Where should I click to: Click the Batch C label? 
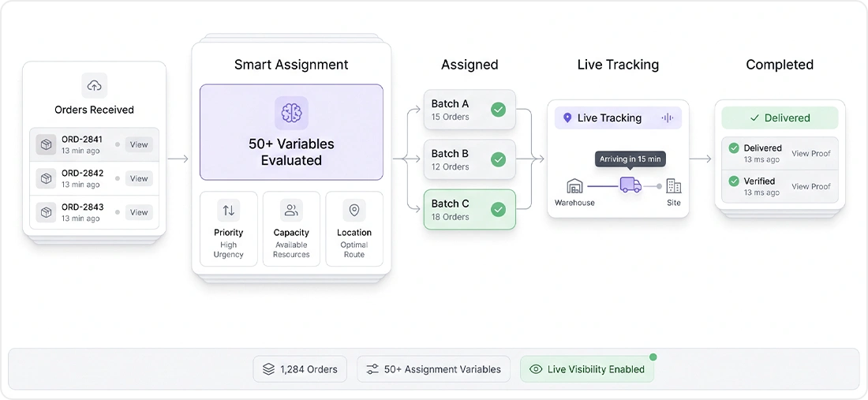click(450, 204)
